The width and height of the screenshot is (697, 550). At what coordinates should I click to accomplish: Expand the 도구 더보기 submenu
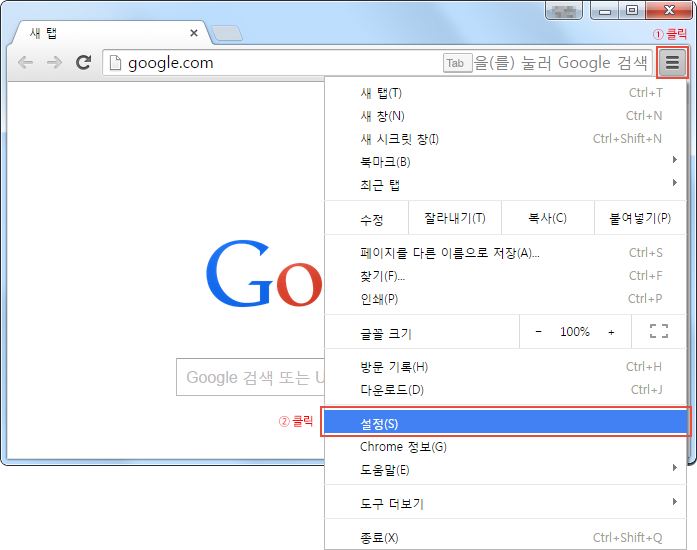505,504
